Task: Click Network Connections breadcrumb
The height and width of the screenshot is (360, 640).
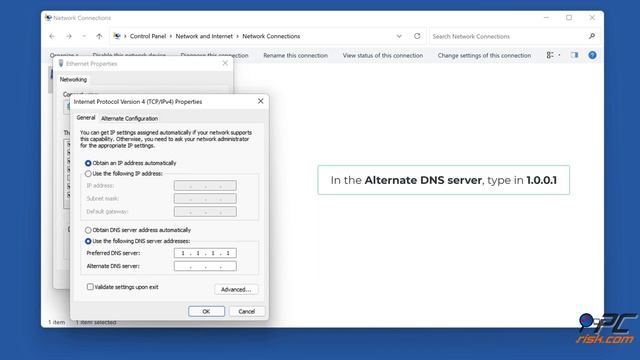Action: (271, 36)
